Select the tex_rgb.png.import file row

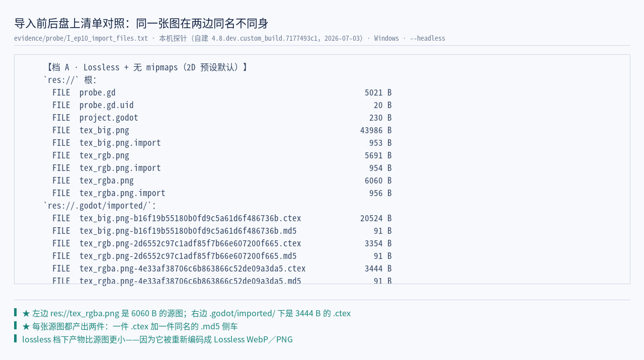222,168
